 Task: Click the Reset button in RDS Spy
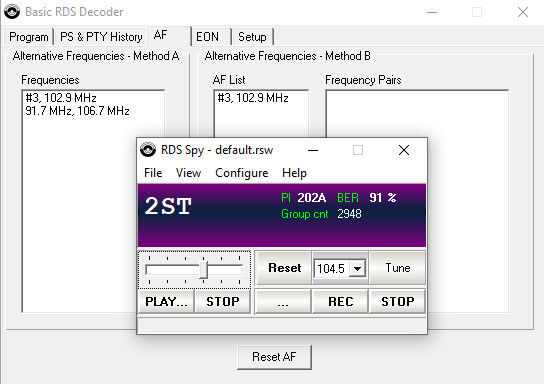pyautogui.click(x=284, y=268)
